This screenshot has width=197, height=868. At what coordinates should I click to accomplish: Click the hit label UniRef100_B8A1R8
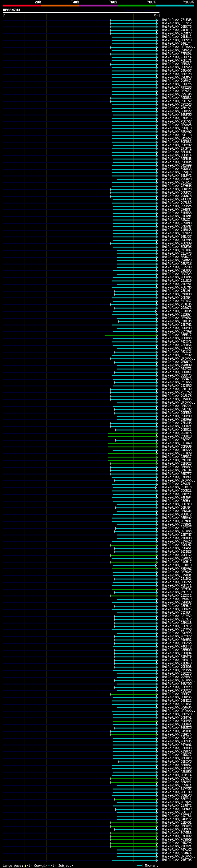[x=177, y=74]
